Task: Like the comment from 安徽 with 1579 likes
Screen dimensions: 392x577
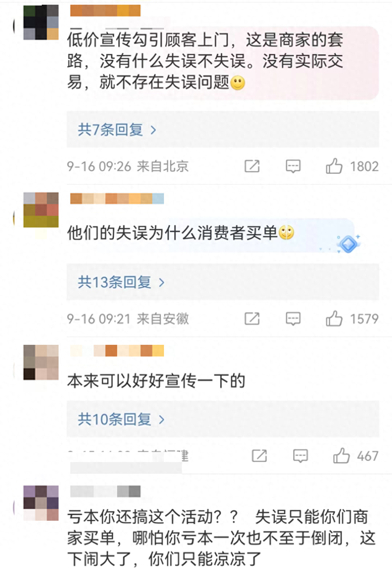Action: click(x=334, y=319)
